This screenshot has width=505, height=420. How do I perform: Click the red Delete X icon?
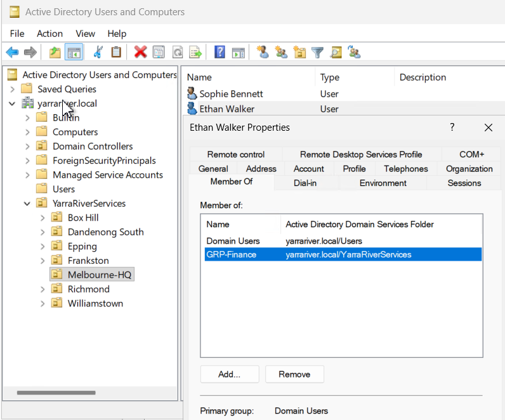[140, 52]
